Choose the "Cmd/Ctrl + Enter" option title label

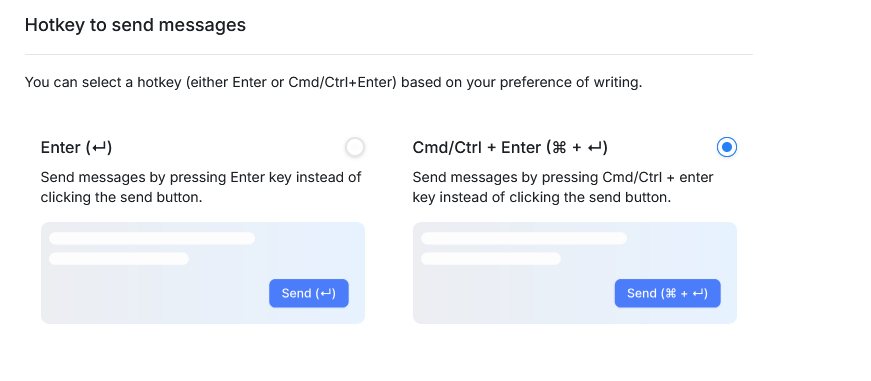tap(510, 148)
